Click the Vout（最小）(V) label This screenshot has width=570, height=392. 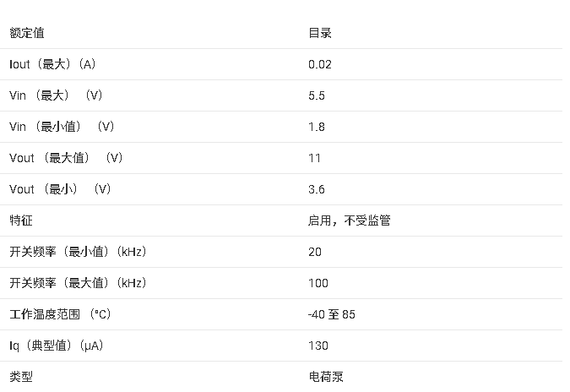coord(60,189)
